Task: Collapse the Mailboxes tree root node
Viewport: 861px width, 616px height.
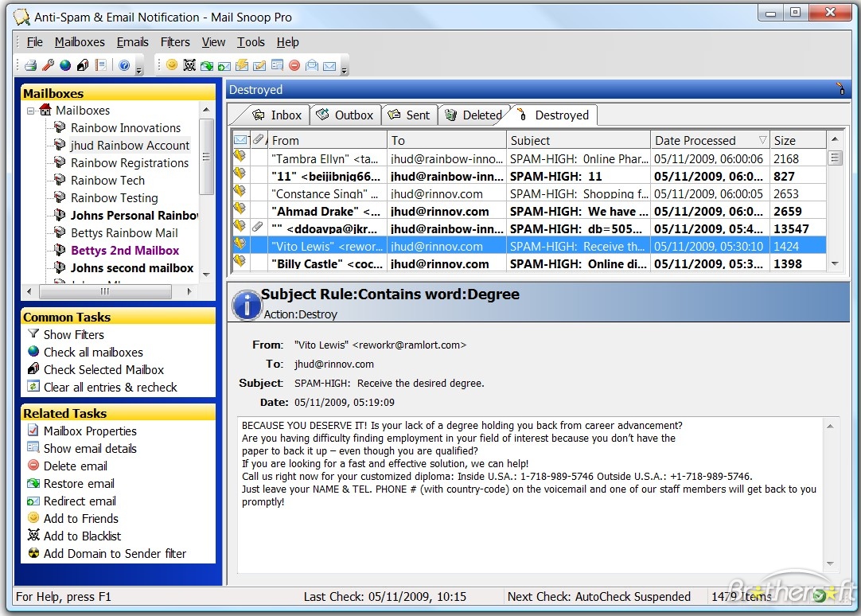Action: pos(31,111)
